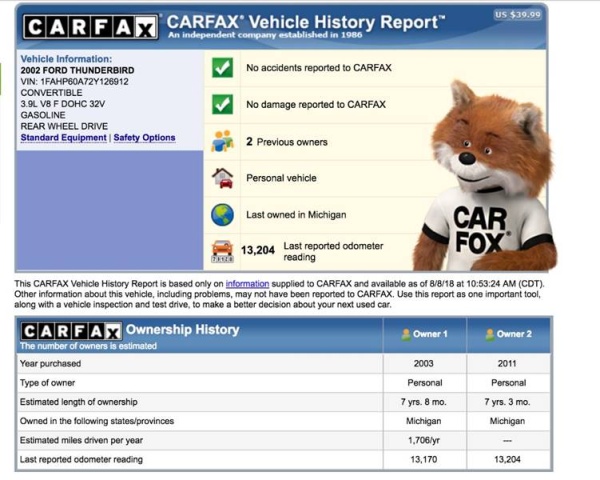Click the green check beside No damage reported
This screenshot has width=600, height=480.
[x=222, y=105]
